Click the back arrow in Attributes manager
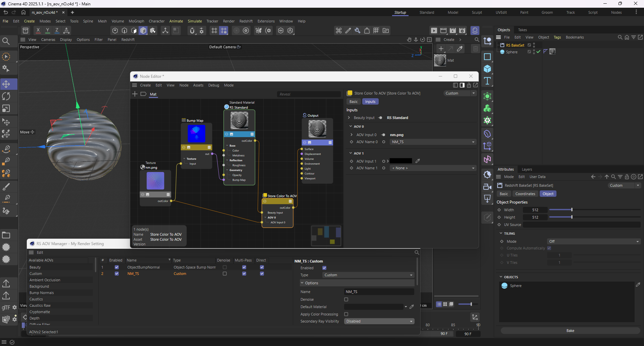Image resolution: width=644 pixels, height=346 pixels. 593,177
